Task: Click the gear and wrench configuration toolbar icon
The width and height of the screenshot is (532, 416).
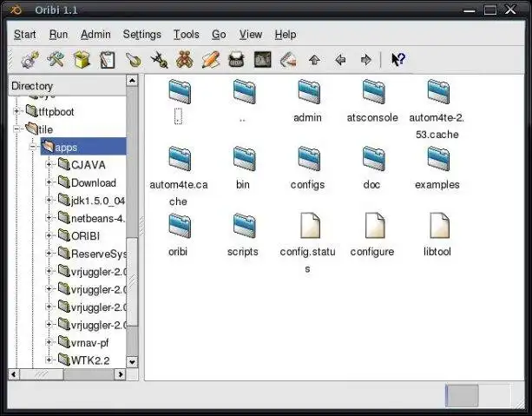Action: point(30,60)
